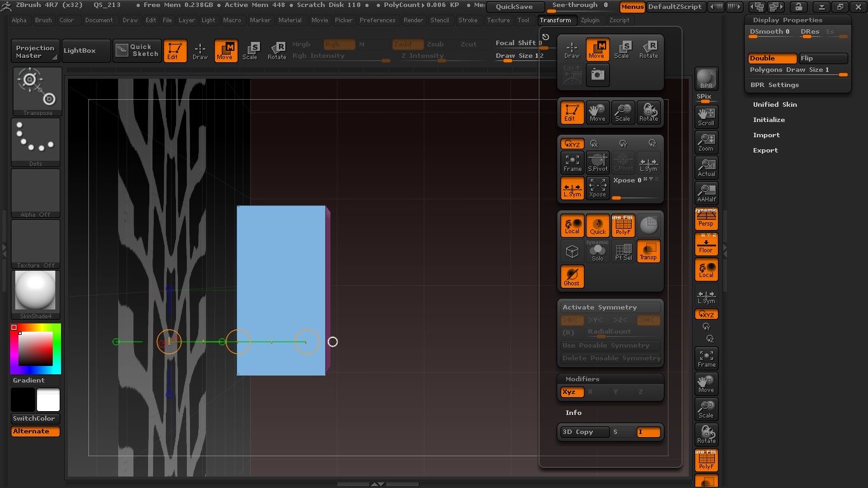The height and width of the screenshot is (488, 868).
Task: Adjust the Polygons Draw Size slider
Action: pos(798,71)
